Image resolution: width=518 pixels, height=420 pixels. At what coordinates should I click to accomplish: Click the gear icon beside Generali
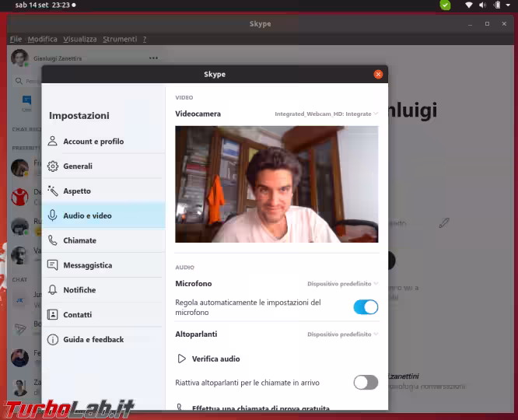(x=53, y=166)
